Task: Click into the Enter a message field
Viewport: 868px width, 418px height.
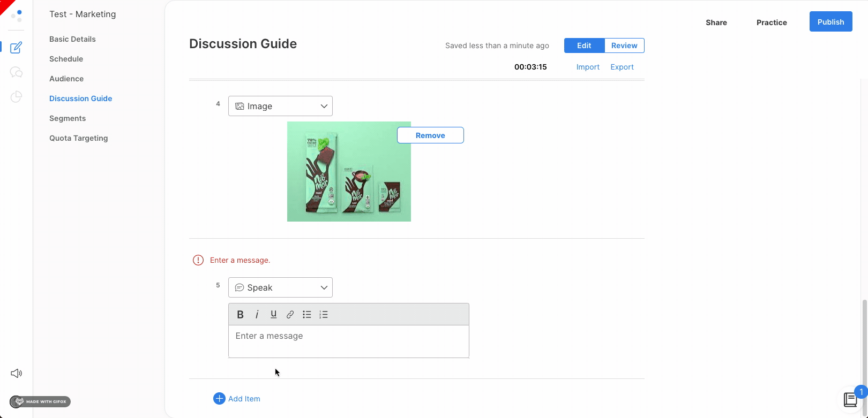Action: pyautogui.click(x=349, y=341)
